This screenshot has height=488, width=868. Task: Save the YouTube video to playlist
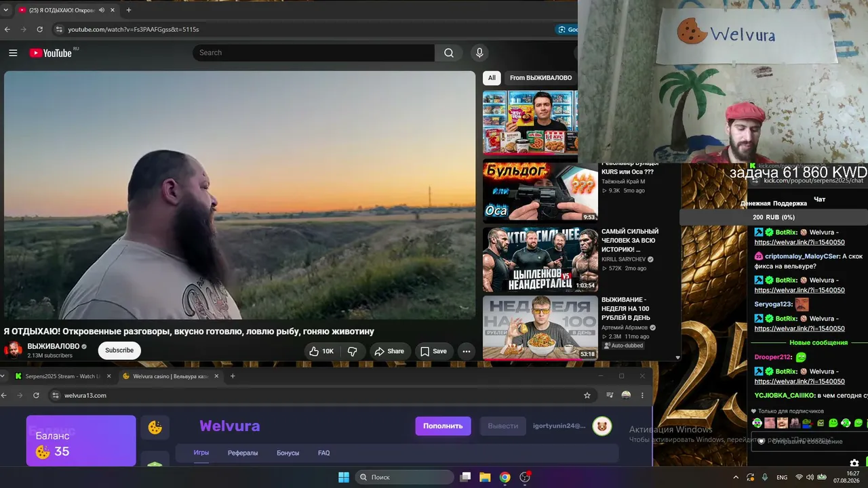pos(434,351)
